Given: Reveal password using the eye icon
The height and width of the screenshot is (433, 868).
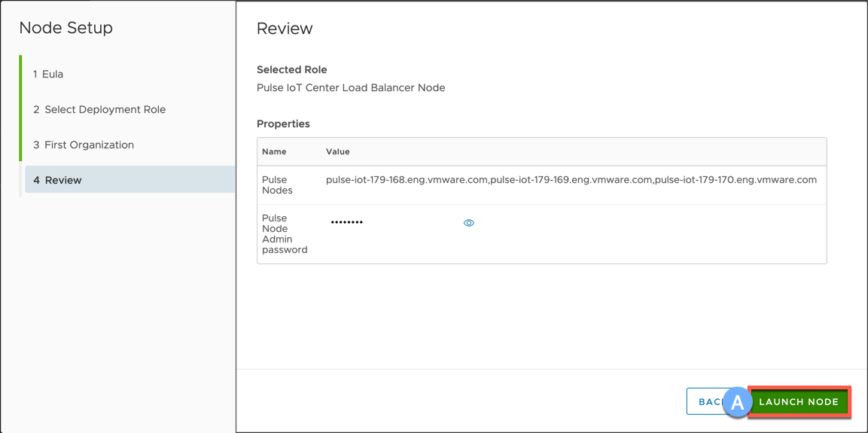Looking at the screenshot, I should [x=469, y=223].
